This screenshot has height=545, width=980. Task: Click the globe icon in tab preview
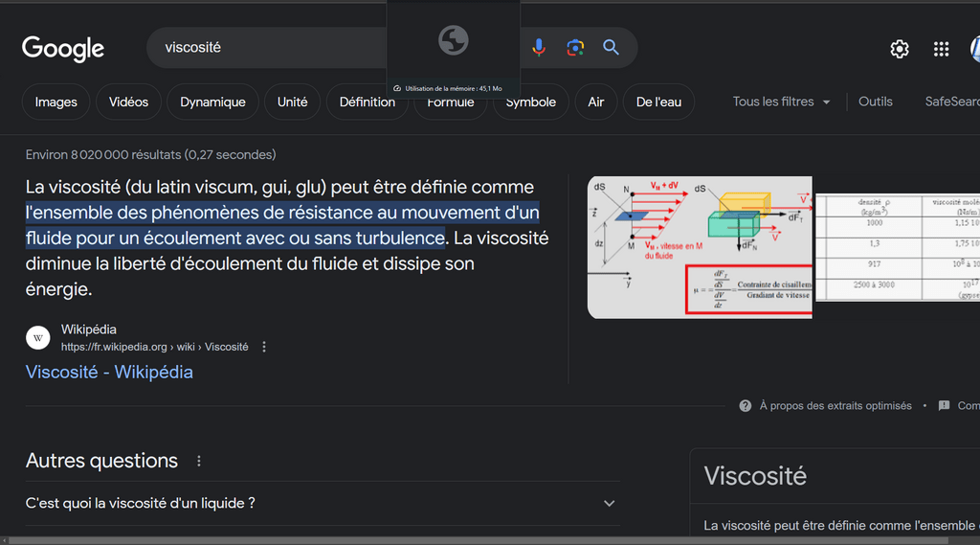click(x=453, y=40)
